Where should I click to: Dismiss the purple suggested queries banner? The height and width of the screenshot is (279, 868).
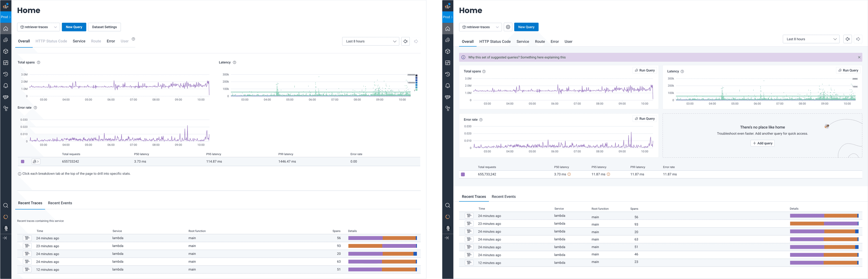[859, 57]
